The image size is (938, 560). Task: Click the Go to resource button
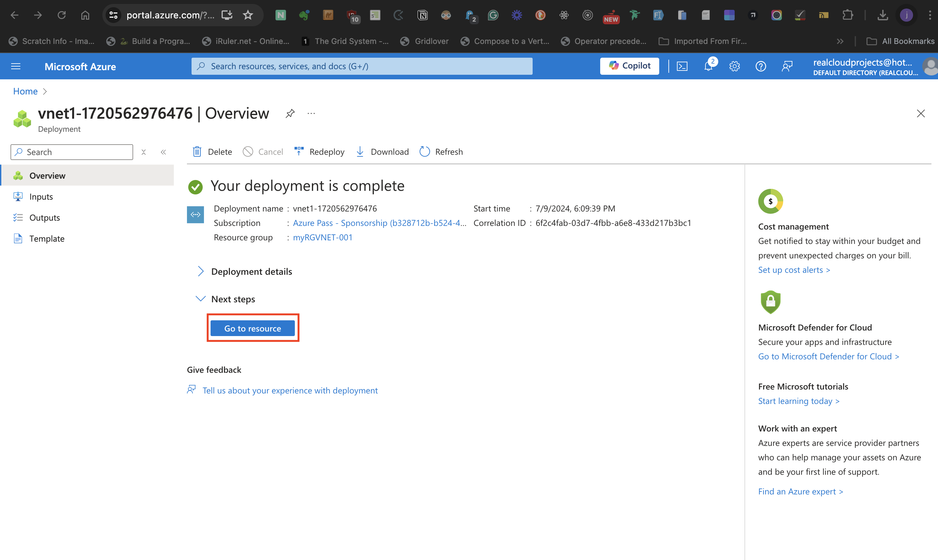tap(253, 328)
